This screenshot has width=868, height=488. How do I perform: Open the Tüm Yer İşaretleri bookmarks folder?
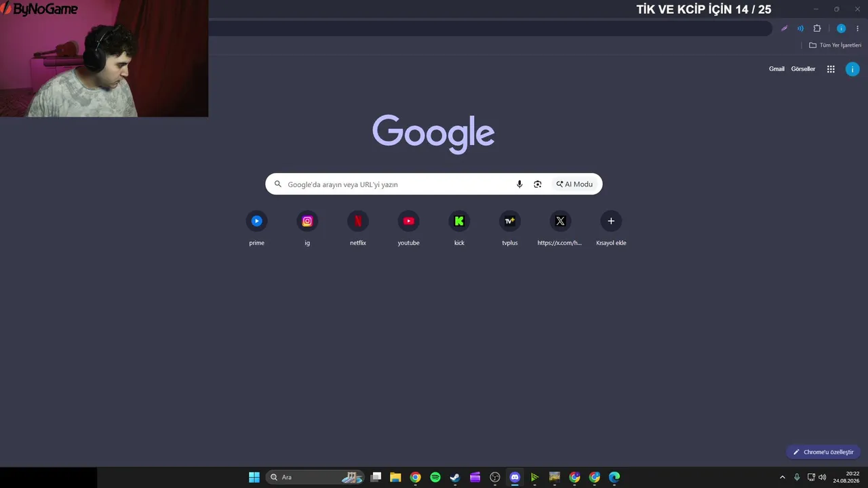click(x=835, y=45)
